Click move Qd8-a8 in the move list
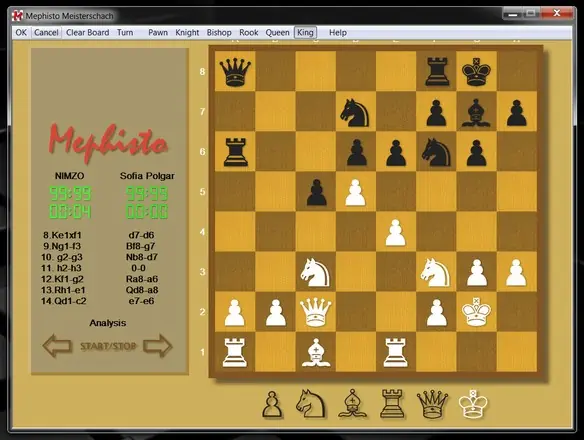Viewport: 584px width, 440px height. click(x=142, y=290)
